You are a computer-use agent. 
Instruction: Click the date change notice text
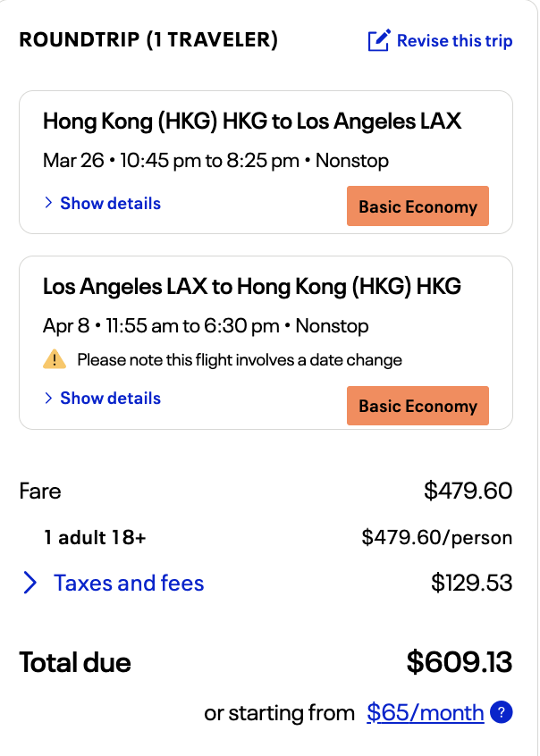point(240,360)
